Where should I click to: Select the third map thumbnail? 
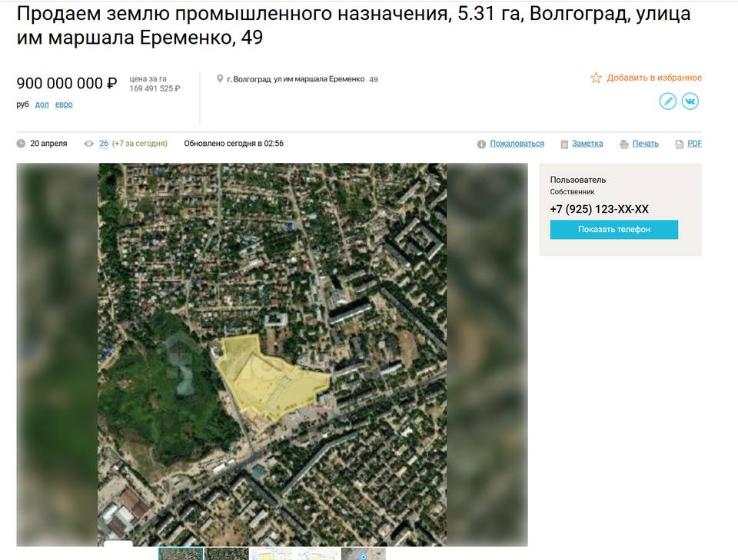click(272, 553)
